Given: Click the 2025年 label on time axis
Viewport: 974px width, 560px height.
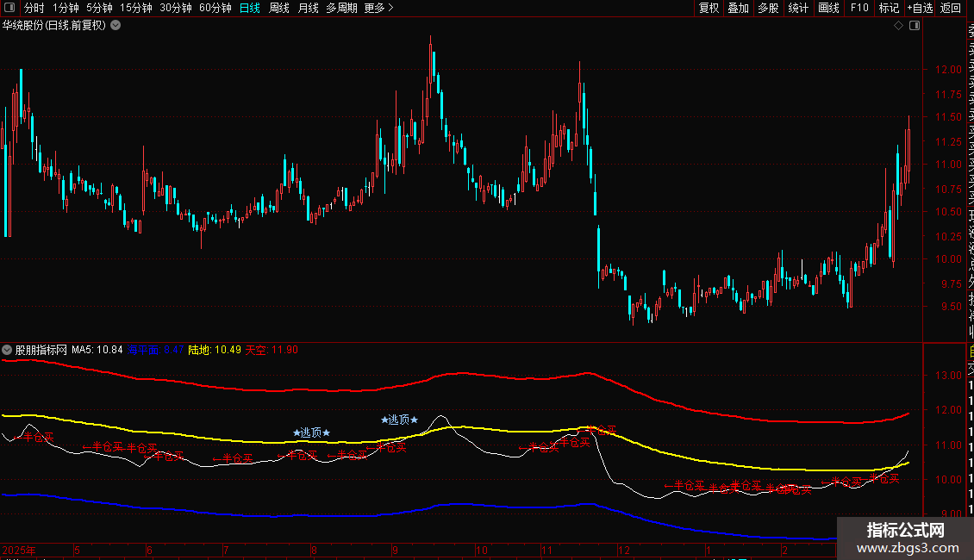Looking at the screenshot, I should (x=19, y=550).
